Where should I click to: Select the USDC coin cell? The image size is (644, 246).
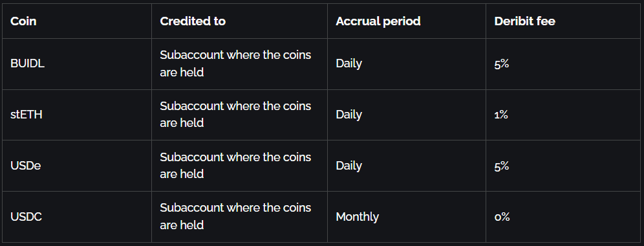point(26,216)
